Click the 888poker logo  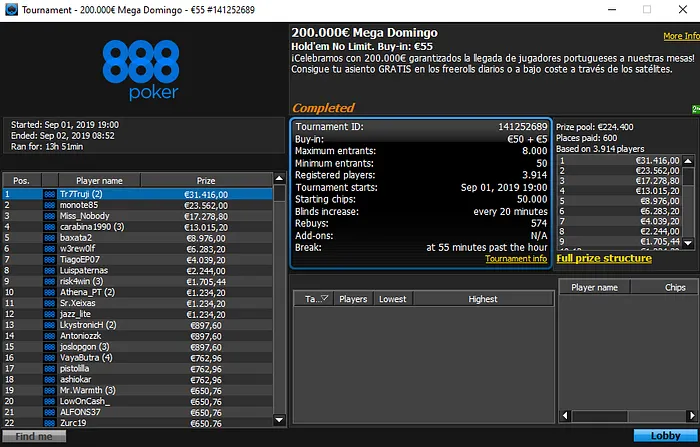pyautogui.click(x=141, y=70)
